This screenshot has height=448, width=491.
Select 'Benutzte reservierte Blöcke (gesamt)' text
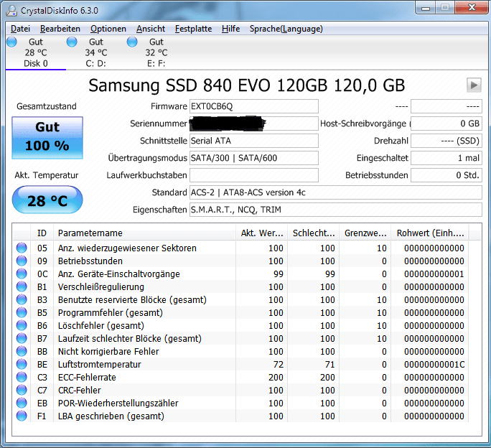132,300
